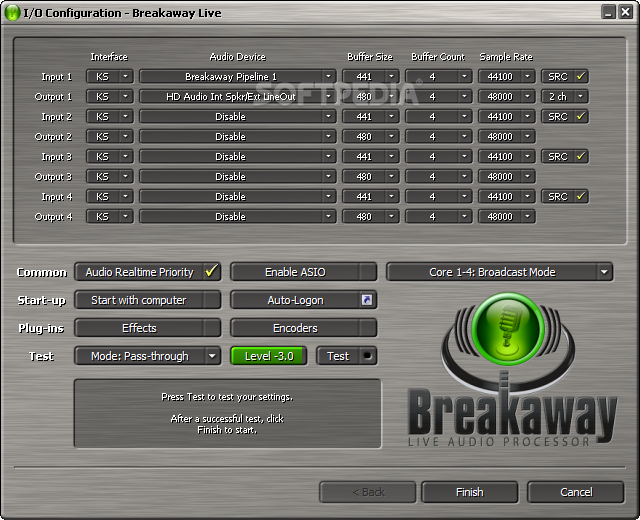Open Output 3 Interface dropdown
Viewport: 640px width, 520px height.
(x=110, y=176)
